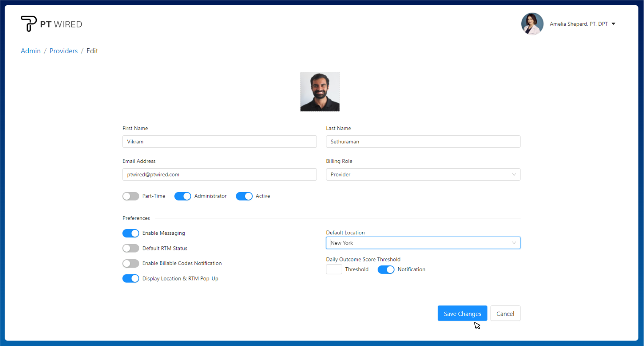Viewport: 644px width, 346px height.
Task: Click Amelia Sheperd's profile avatar
Action: [532, 24]
